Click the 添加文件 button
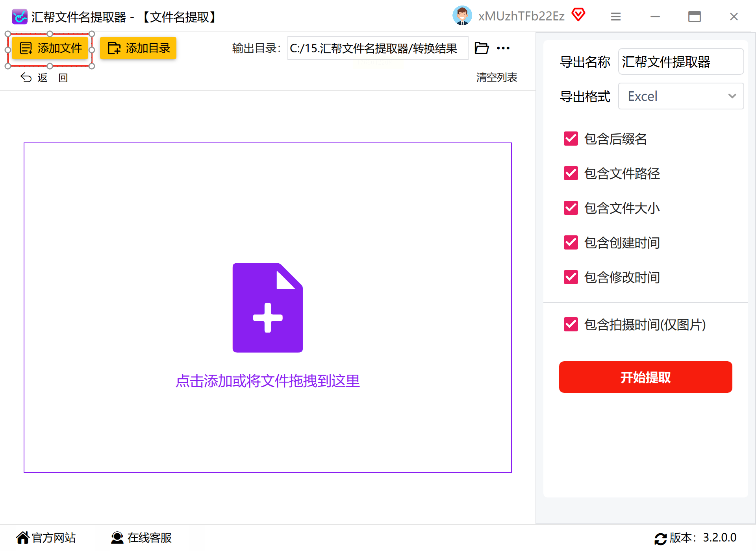The width and height of the screenshot is (756, 551). (x=50, y=48)
